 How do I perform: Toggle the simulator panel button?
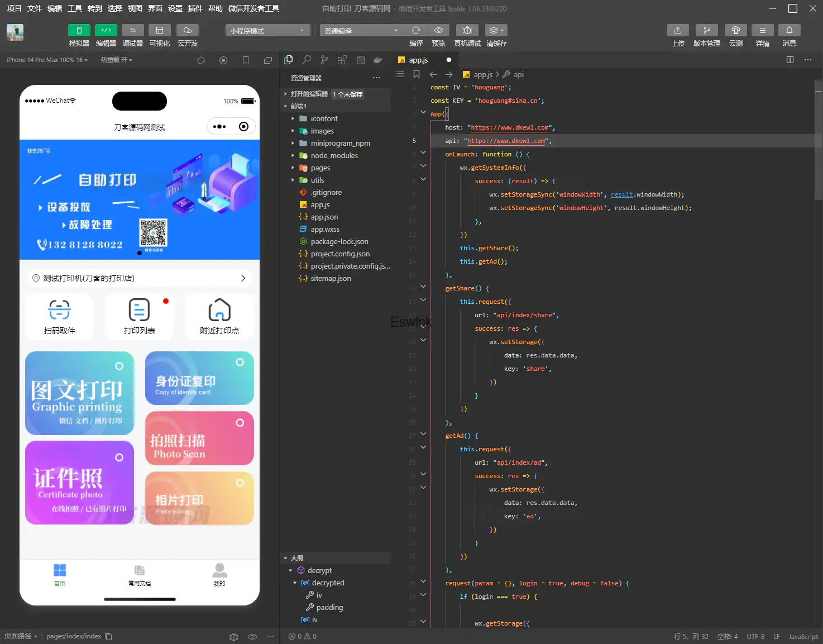coord(79,30)
